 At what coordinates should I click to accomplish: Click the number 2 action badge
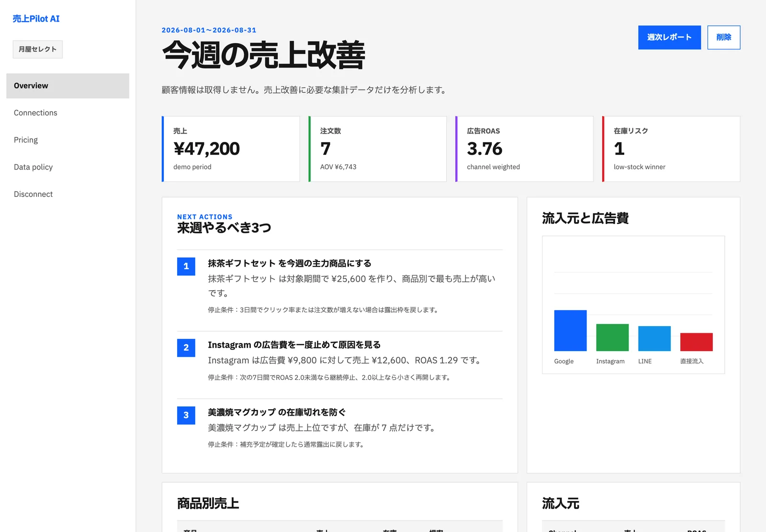[186, 348]
